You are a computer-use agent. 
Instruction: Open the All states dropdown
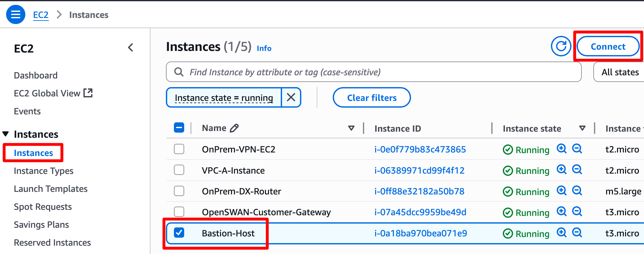tap(619, 72)
